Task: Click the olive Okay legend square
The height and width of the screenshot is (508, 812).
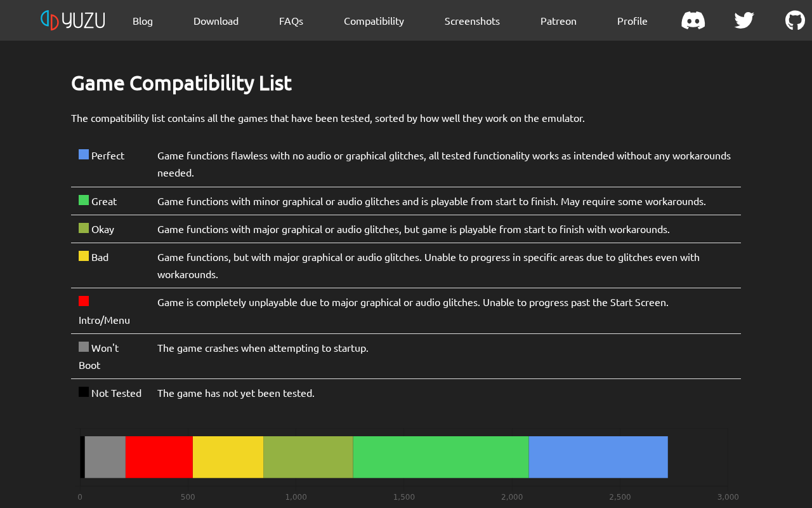Action: pyautogui.click(x=84, y=228)
